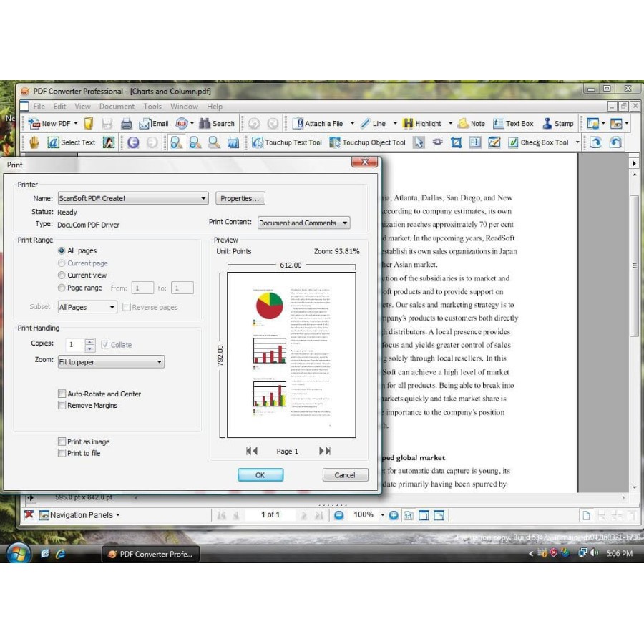Open the File menu

point(39,107)
